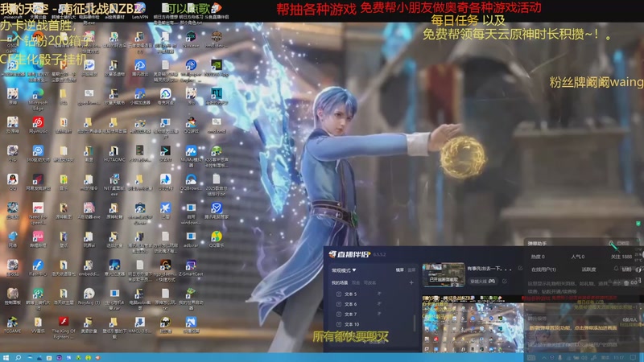Viewport: 644px width, 362px height.
Task: Open the red NetEase cloud music desktop shortcut
Action: [x=38, y=125]
